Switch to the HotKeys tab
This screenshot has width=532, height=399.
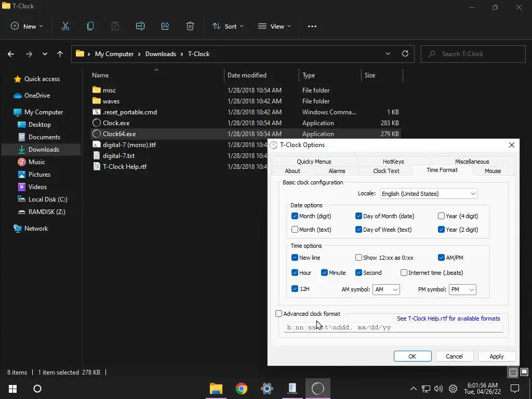click(393, 162)
